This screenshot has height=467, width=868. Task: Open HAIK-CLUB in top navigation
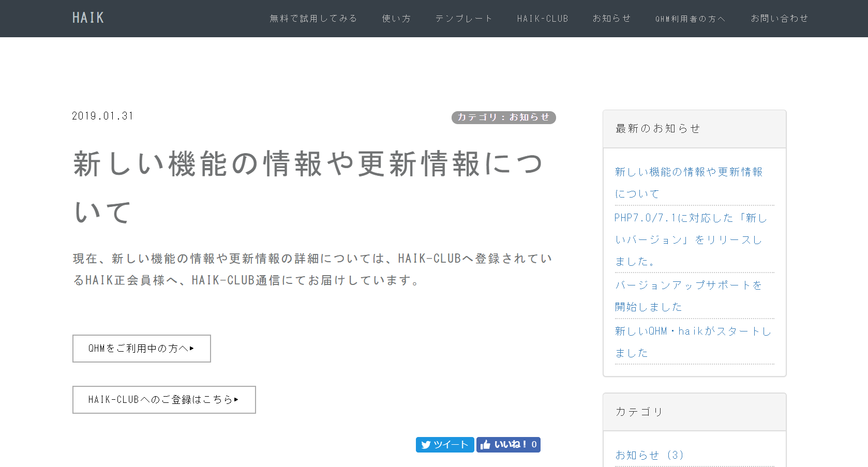[543, 19]
